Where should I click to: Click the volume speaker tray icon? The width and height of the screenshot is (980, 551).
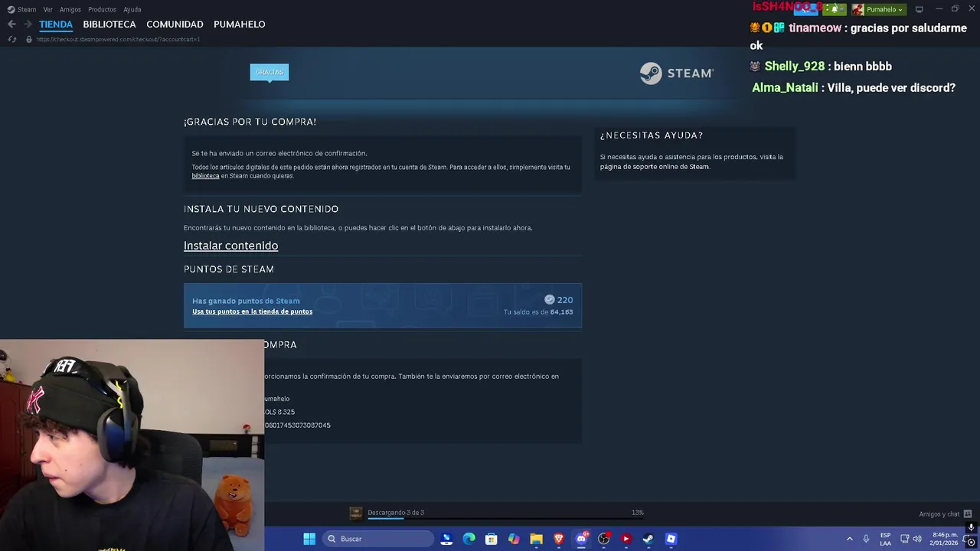917,539
